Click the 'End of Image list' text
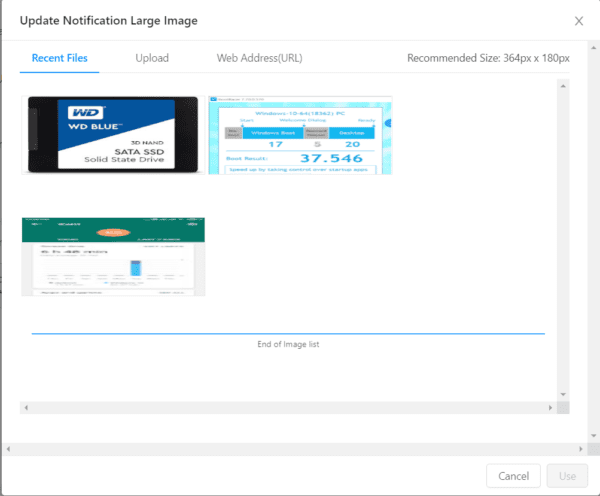Screen dimensions: 600x496 288,344
